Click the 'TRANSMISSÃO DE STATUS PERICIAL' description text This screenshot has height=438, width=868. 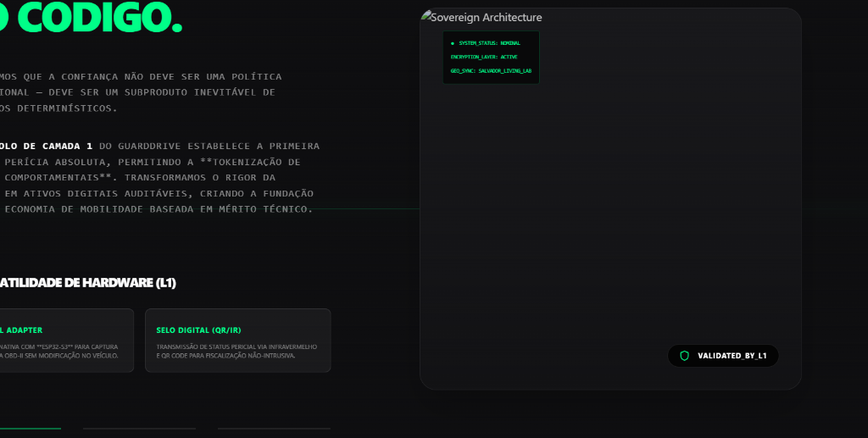pos(236,347)
